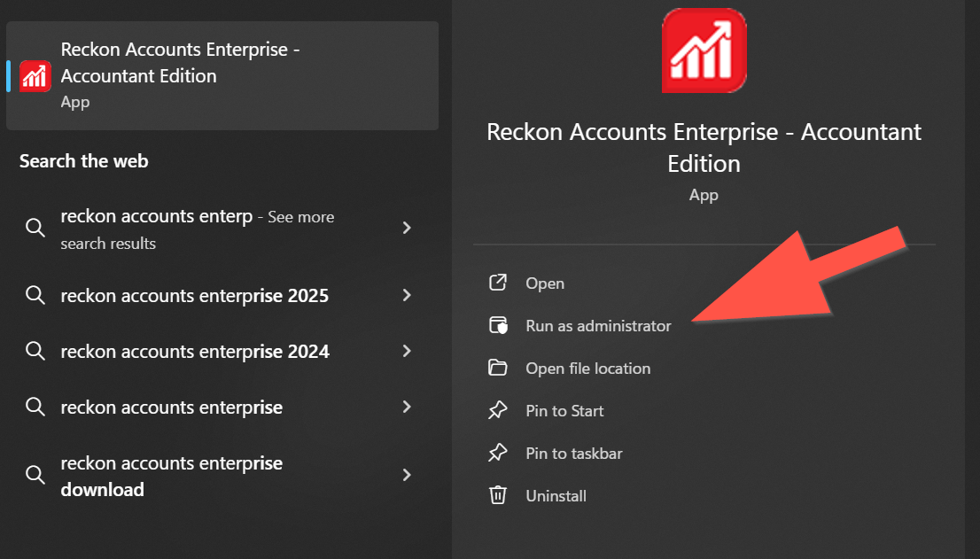The height and width of the screenshot is (559, 980).
Task: Expand chevron for 'enterprise 2025' suggestion
Action: 407,295
